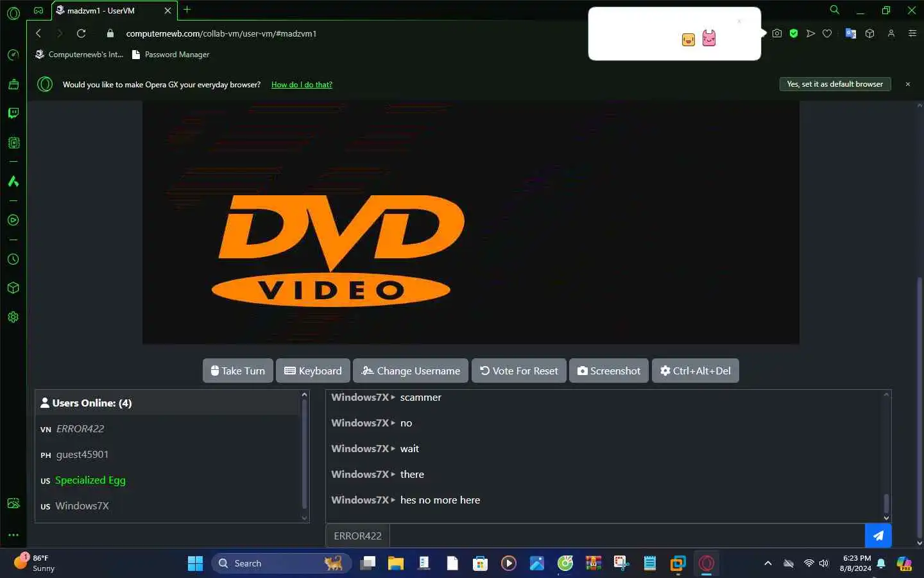Open Computernewb's Int... bookmark

79,55
